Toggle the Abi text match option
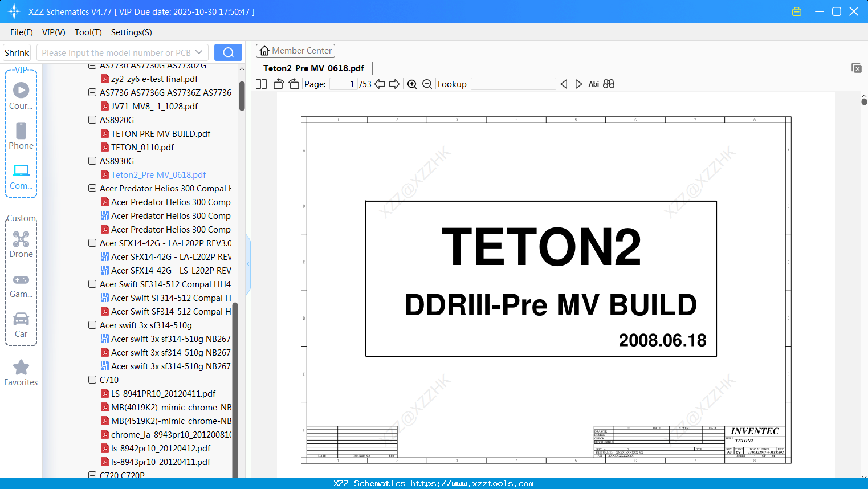 [x=594, y=84]
